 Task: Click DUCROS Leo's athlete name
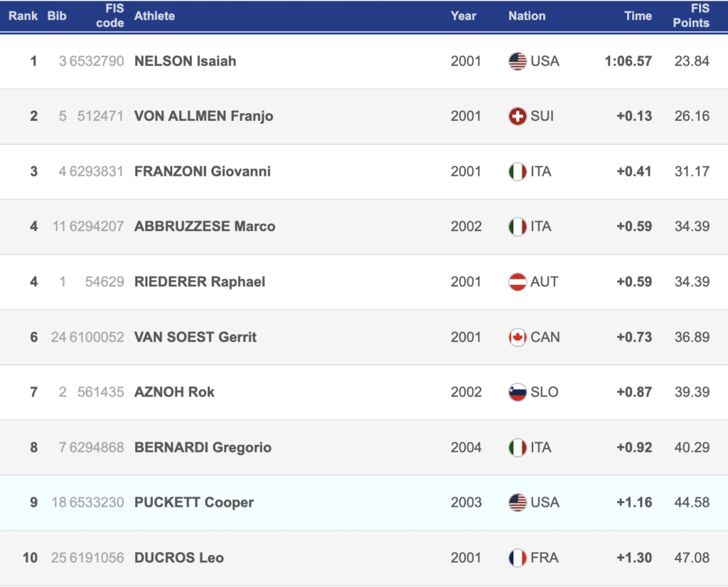(x=178, y=557)
